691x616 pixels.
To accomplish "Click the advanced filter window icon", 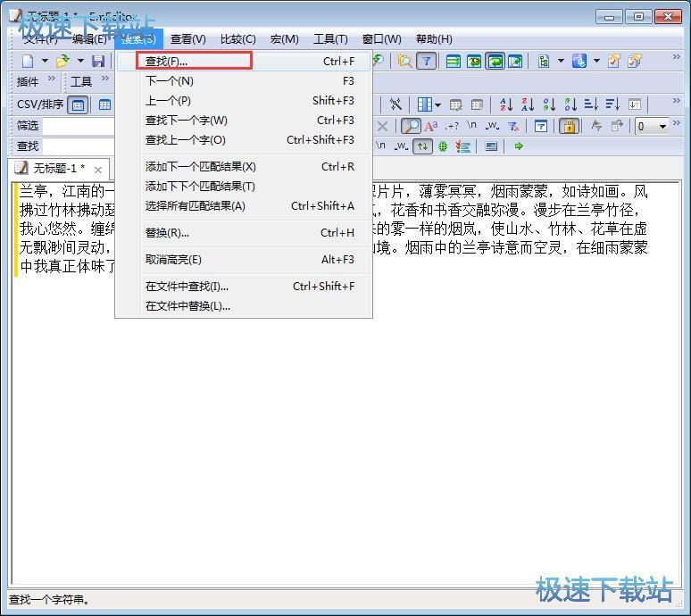I will 541,127.
